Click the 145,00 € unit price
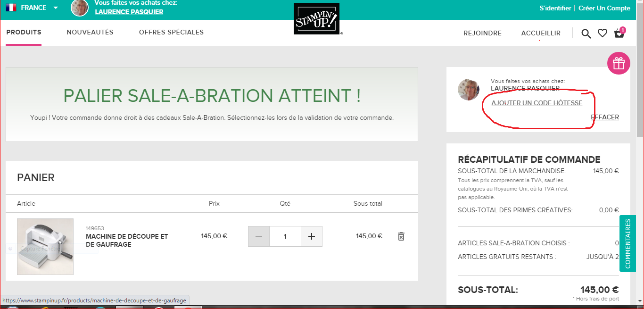 coord(214,236)
